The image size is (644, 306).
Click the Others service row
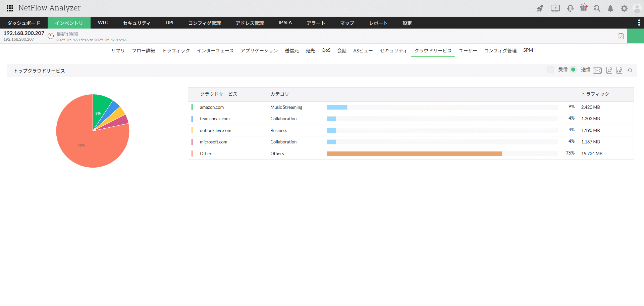(x=411, y=154)
